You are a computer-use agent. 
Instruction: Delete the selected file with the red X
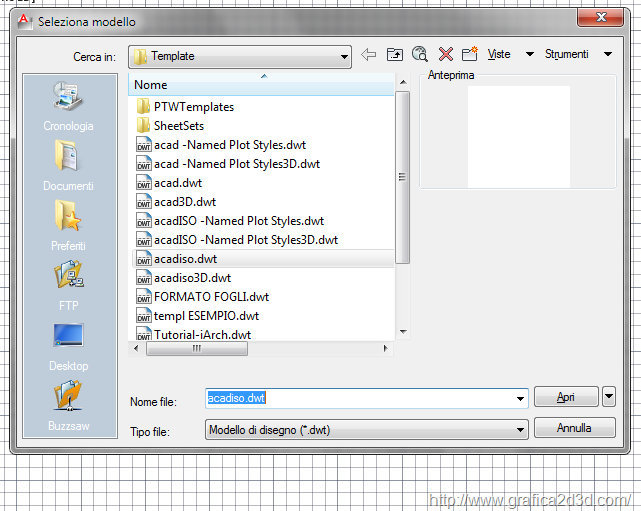coord(446,55)
